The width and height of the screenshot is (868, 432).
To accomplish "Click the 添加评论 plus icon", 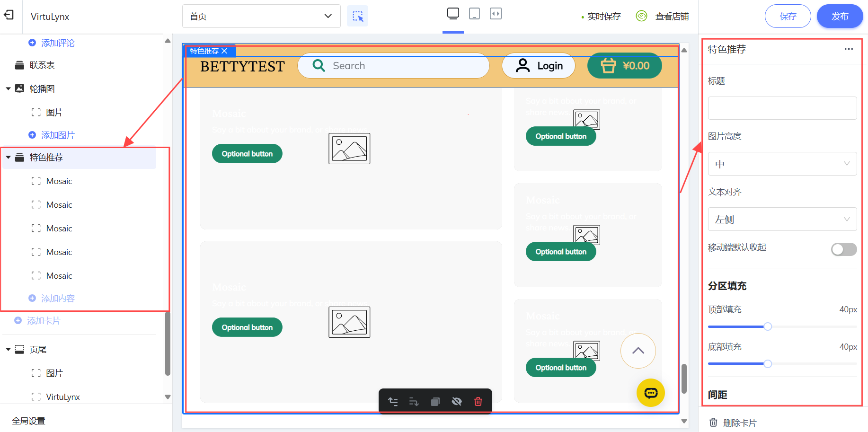I will (32, 43).
